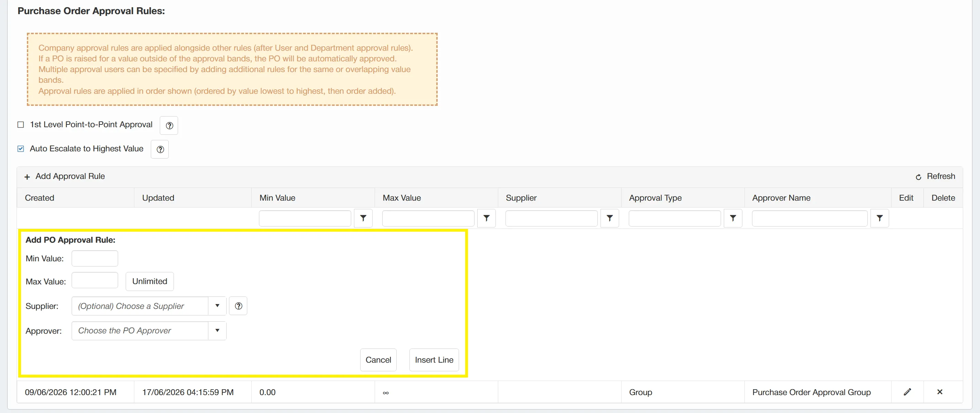Screen dimensions: 980x413
Task: Open the Max Value column filter menu
Action: coord(486,218)
